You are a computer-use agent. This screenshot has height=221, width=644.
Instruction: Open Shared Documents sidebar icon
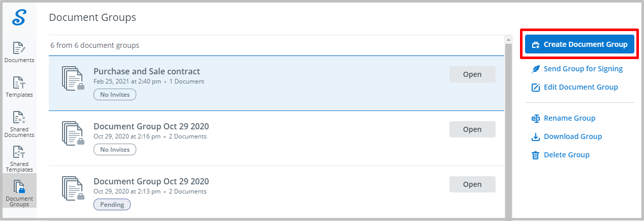point(19,124)
